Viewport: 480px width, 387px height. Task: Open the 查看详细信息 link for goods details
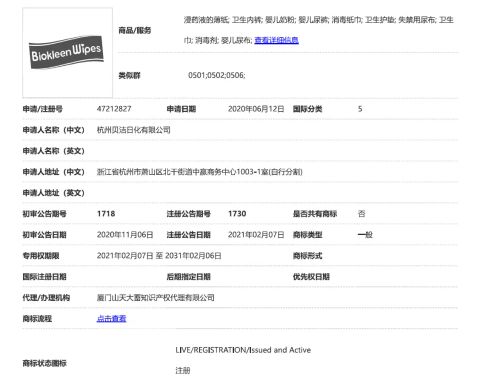[x=276, y=40]
